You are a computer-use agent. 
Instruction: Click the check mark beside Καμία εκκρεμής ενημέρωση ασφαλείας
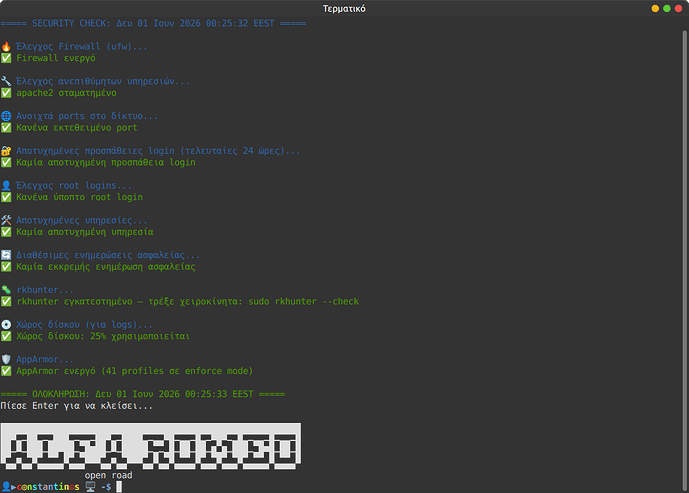[6, 266]
